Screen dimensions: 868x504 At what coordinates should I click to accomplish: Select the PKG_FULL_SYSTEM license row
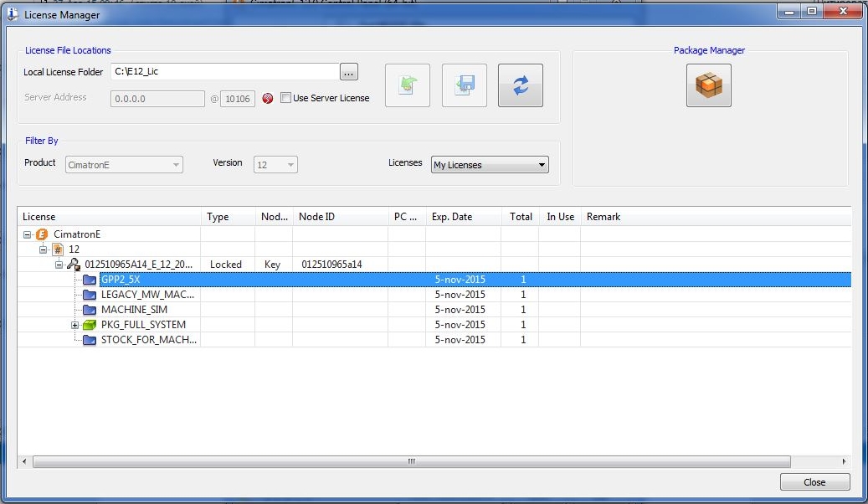[434, 325]
